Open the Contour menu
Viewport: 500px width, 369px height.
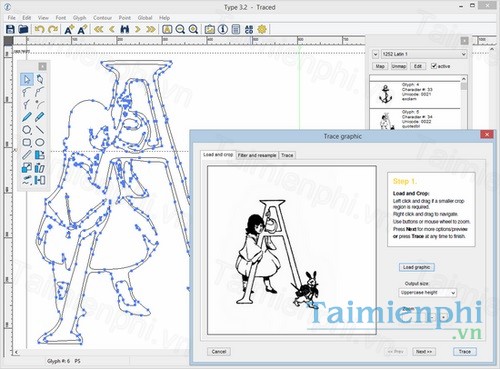pyautogui.click(x=102, y=18)
